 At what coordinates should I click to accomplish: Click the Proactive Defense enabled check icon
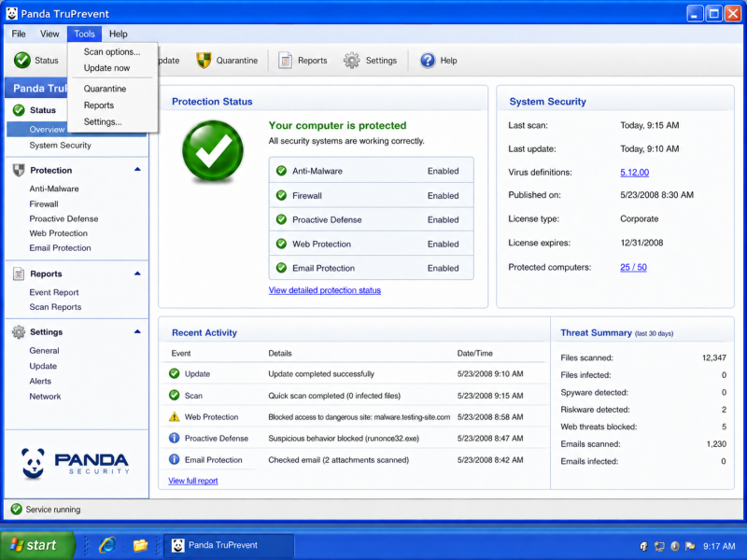[281, 219]
